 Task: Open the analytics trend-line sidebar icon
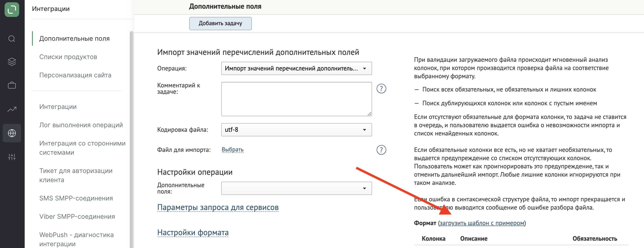pos(12,109)
